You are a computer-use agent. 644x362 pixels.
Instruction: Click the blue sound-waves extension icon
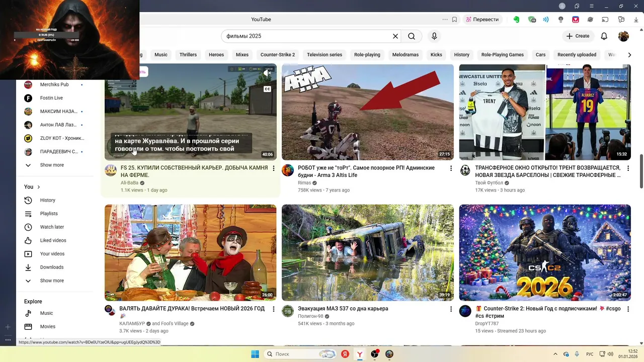[x=546, y=20]
